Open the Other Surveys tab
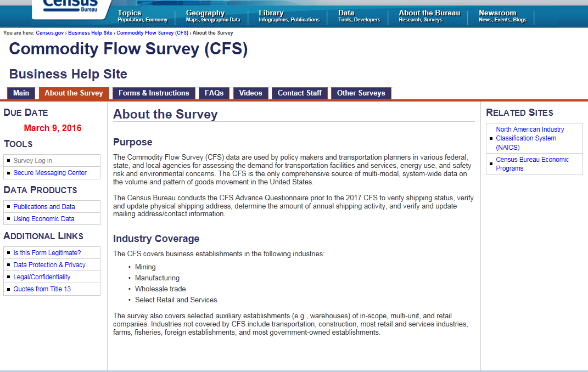 361,93
